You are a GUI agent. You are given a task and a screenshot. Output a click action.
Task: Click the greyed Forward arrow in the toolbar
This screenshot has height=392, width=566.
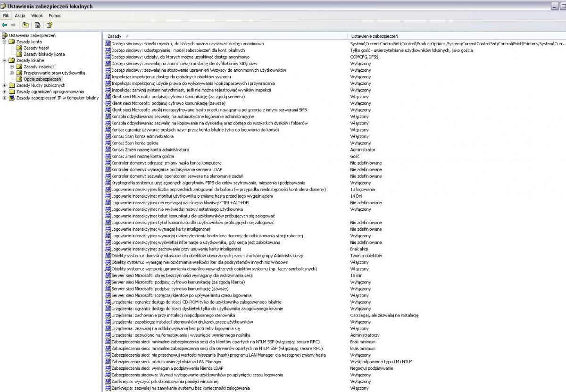pos(13,25)
